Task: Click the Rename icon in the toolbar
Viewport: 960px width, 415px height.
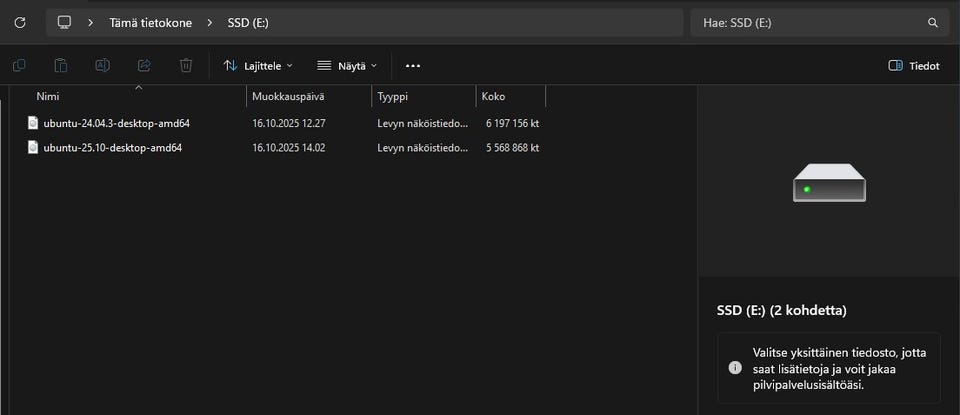Action: click(102, 66)
